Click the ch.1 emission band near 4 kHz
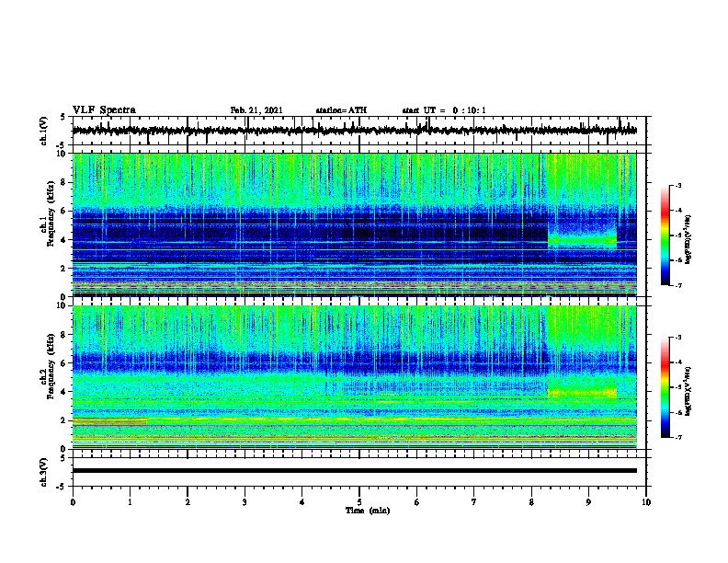This screenshot has height=563, width=728. (x=582, y=241)
